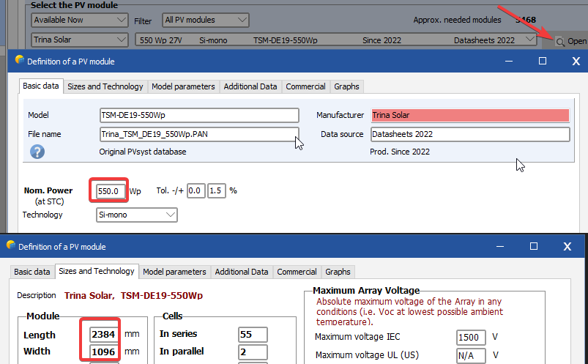Screen dimensions: 588x364
Task: Open Graphs tab in upper window
Action: click(x=346, y=86)
